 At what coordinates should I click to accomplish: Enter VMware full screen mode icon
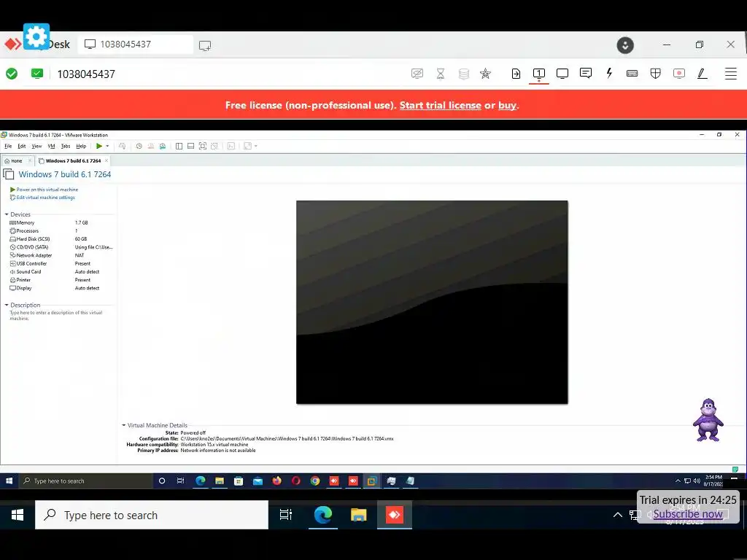[x=203, y=146]
